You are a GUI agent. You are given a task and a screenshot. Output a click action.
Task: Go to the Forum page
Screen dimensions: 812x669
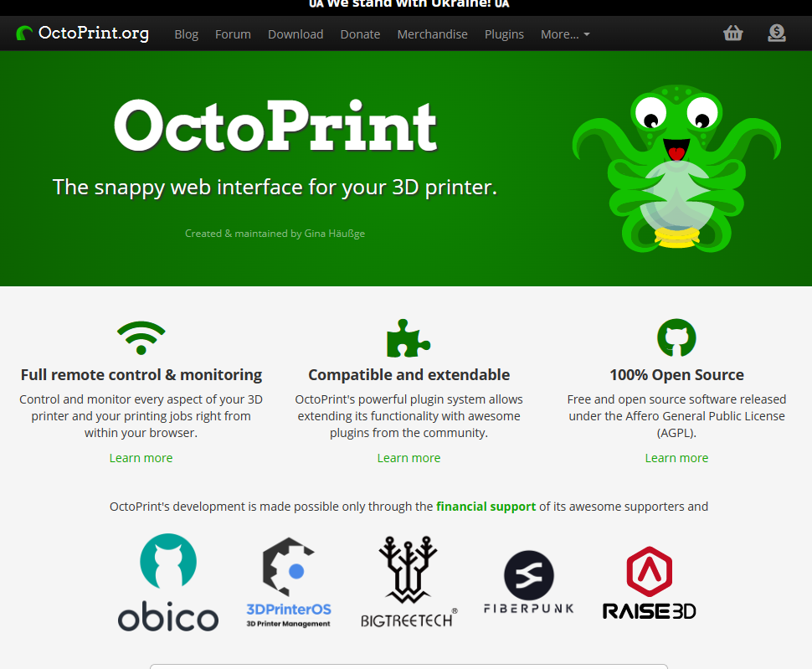pyautogui.click(x=233, y=34)
